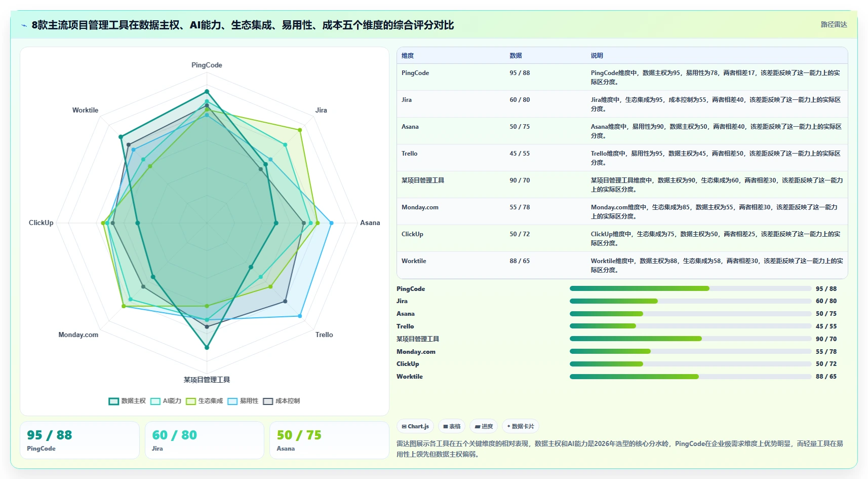
Task: Click the Asana progress bar
Action: (690, 314)
